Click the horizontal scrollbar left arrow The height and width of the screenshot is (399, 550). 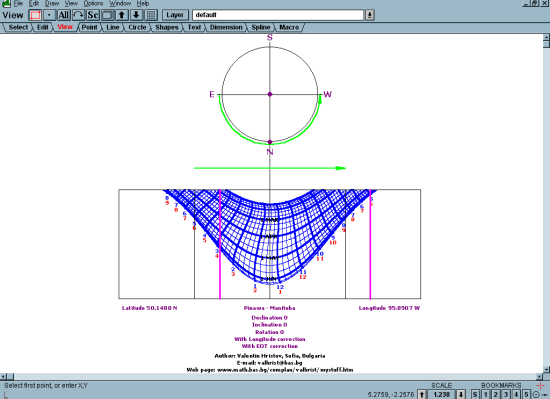coord(3,377)
